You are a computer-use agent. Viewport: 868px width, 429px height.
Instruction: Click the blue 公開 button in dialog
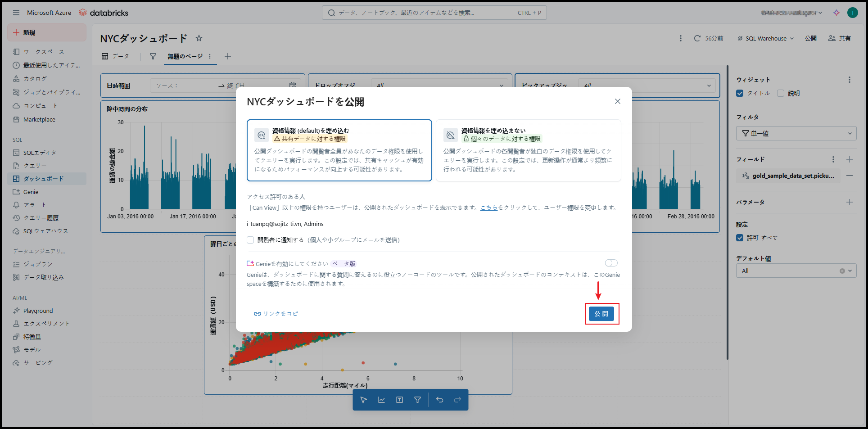(x=601, y=314)
